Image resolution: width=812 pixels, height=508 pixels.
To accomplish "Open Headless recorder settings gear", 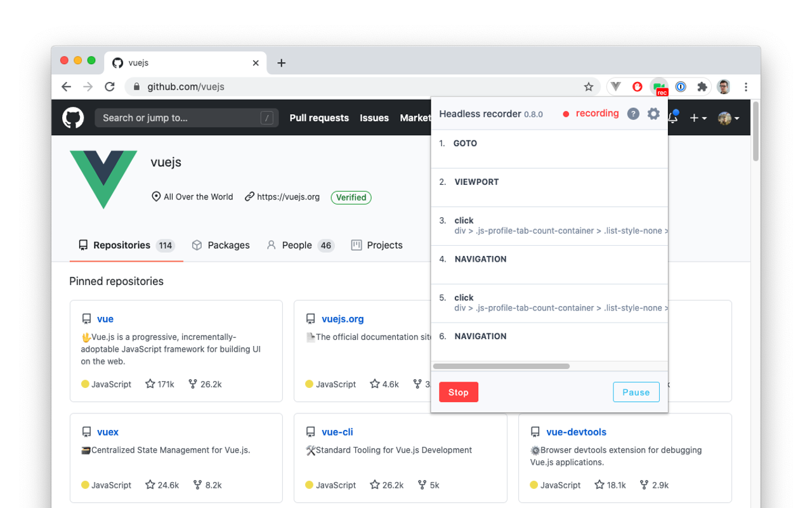I will [653, 114].
